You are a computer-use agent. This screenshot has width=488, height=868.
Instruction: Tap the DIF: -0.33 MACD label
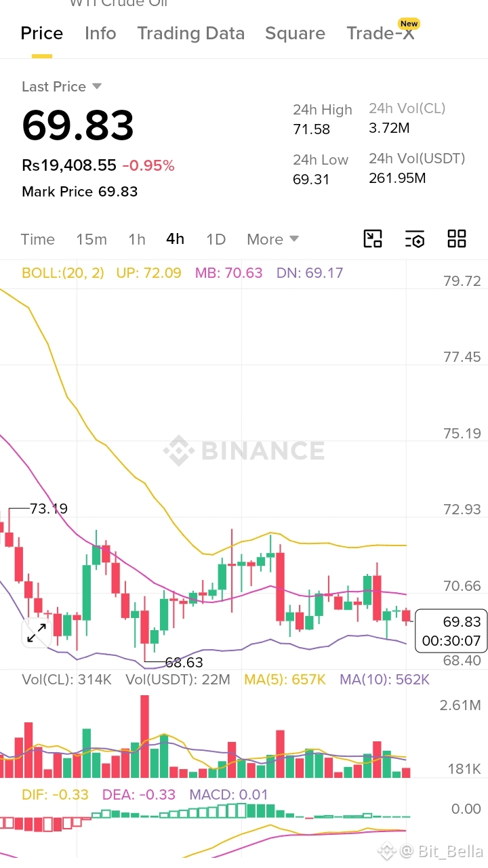coord(55,795)
